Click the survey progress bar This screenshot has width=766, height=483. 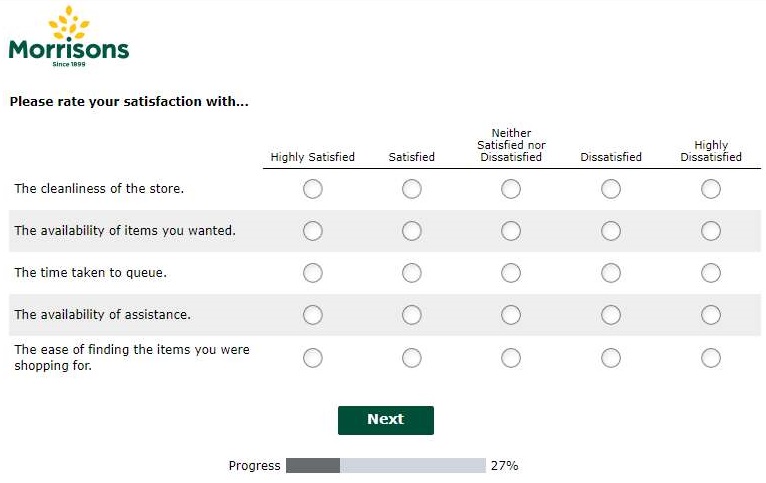point(386,465)
